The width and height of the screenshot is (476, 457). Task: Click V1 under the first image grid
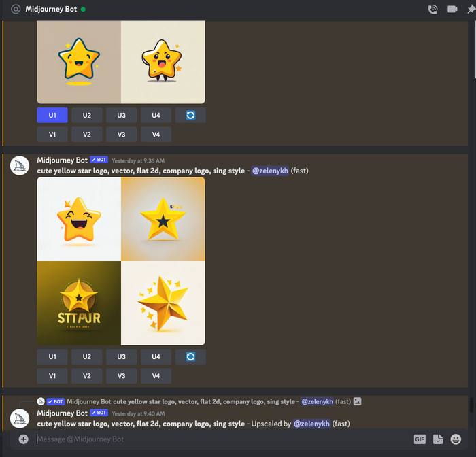[x=52, y=135]
